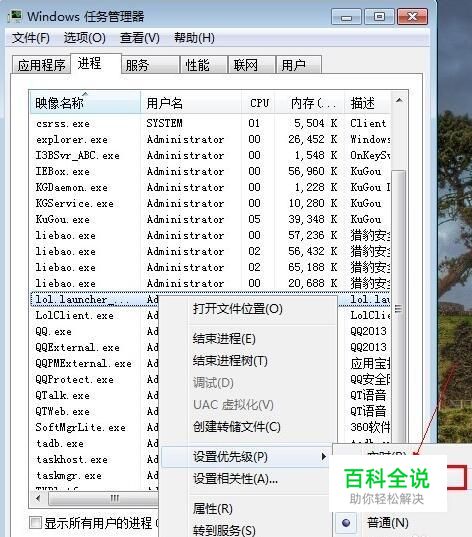Switch to the 服务 tab

(150, 65)
